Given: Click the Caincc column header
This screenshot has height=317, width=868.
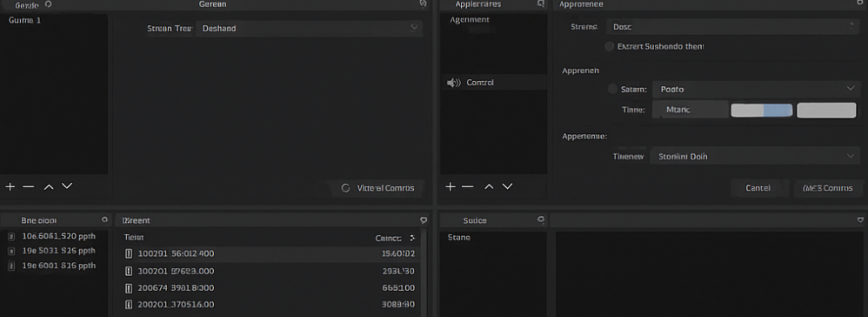Looking at the screenshot, I should pyautogui.click(x=388, y=238).
